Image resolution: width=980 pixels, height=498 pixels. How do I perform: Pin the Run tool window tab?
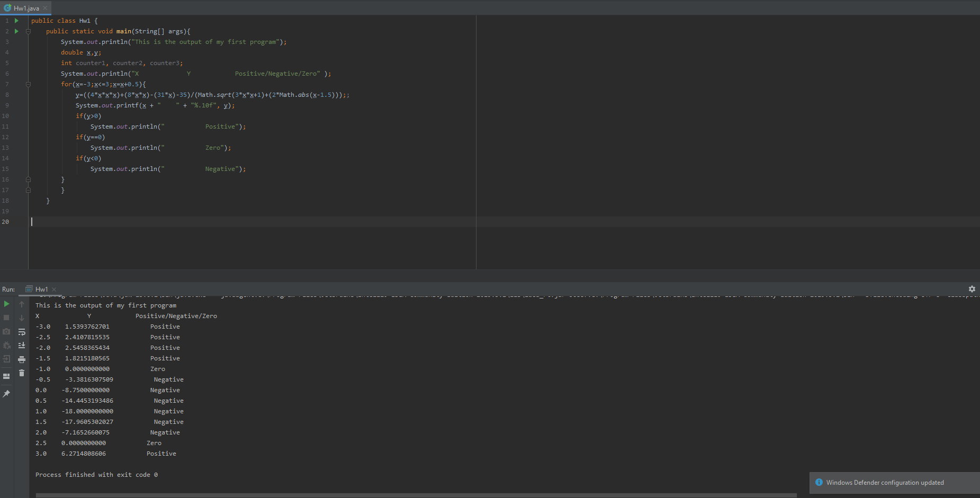(6, 393)
